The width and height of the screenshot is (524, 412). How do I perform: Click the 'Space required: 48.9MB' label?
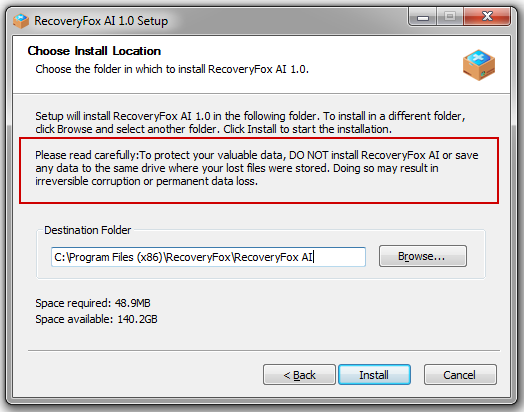[93, 303]
